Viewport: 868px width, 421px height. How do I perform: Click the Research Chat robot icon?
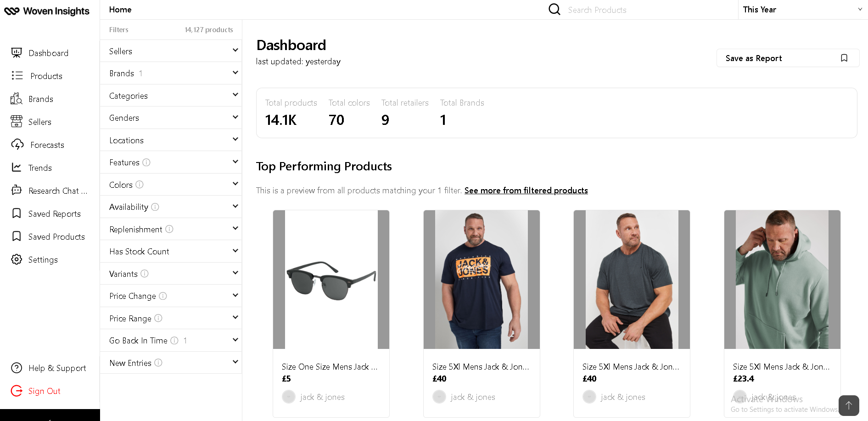(17, 190)
